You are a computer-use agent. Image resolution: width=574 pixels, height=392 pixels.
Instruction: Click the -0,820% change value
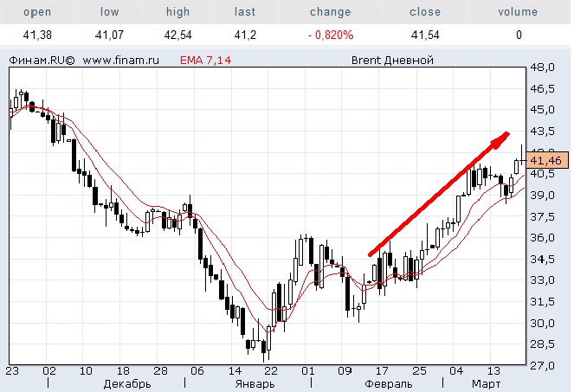[x=330, y=35]
